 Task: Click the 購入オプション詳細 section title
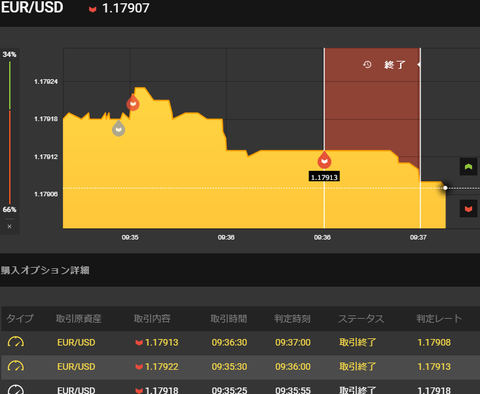(45, 270)
